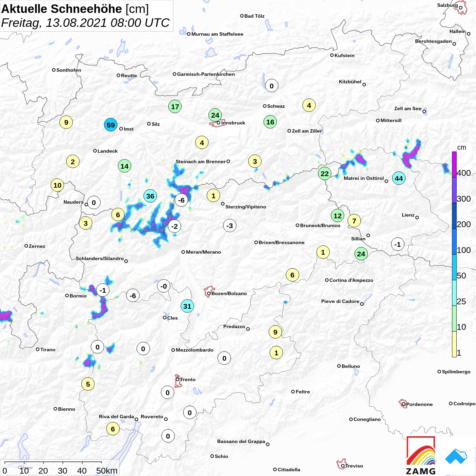
Task: Select the -0 station marker
Action: pyautogui.click(x=164, y=286)
